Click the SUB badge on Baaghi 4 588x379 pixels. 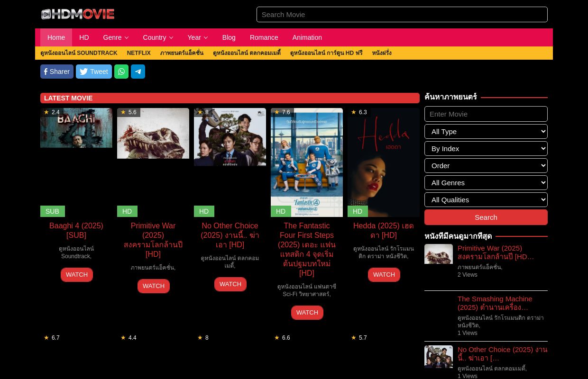click(x=52, y=211)
